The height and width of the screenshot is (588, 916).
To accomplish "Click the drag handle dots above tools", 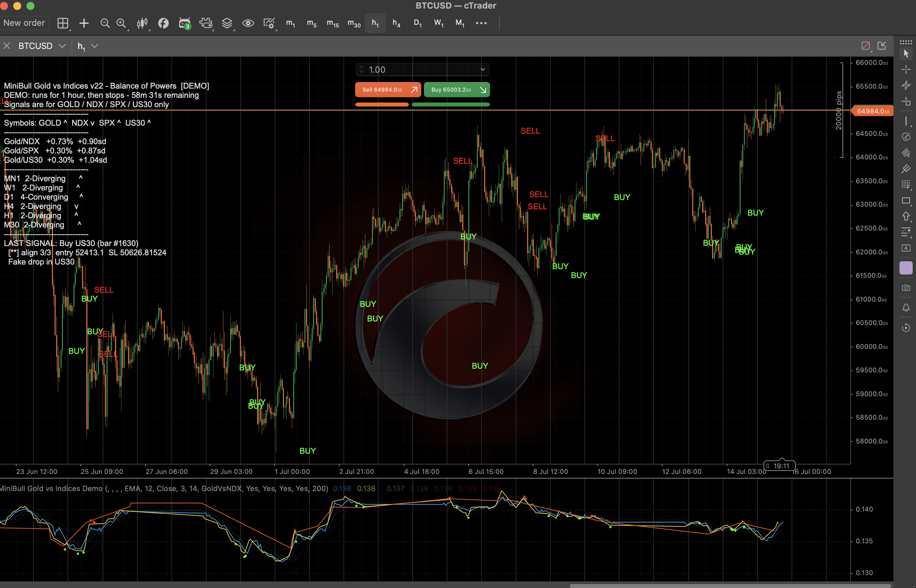I will (x=906, y=42).
